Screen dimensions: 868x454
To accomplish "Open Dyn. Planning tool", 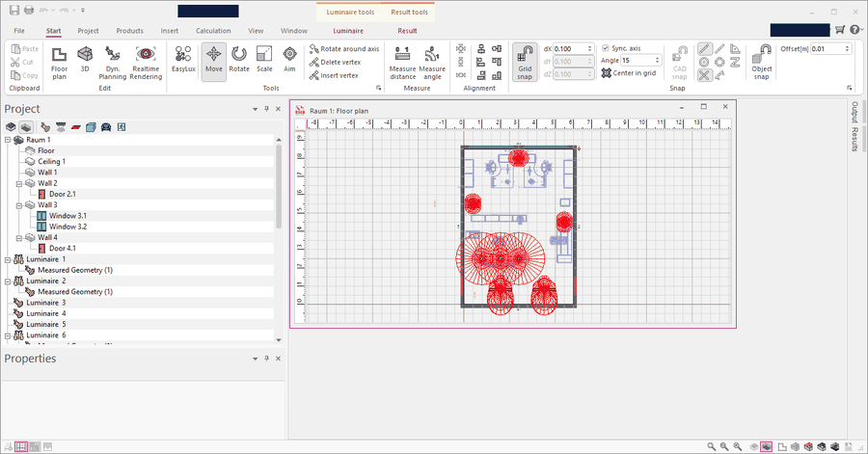I will 113,63.
